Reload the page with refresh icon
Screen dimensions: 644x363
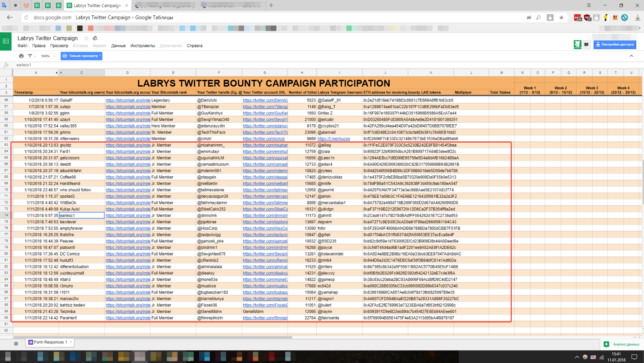coord(26,17)
